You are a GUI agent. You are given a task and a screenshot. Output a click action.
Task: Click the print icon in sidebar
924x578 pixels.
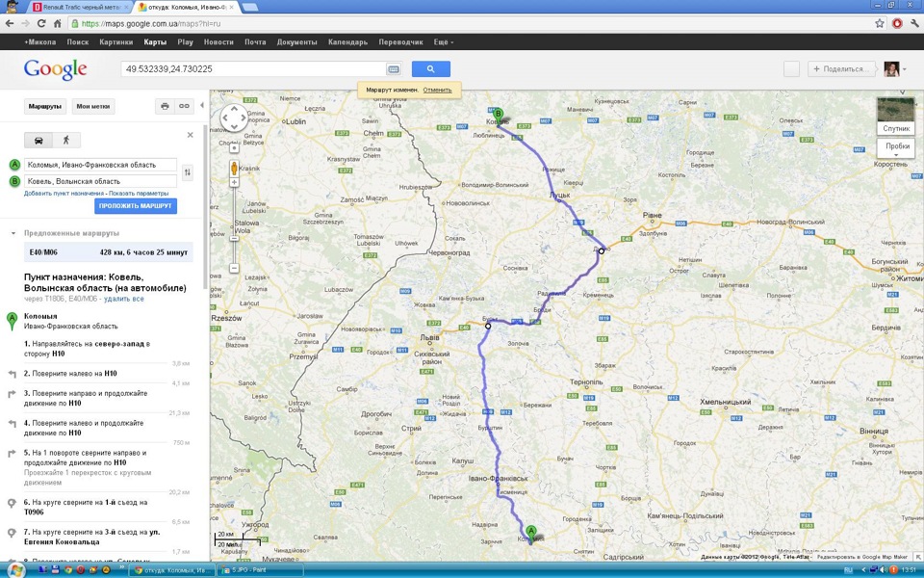point(165,106)
